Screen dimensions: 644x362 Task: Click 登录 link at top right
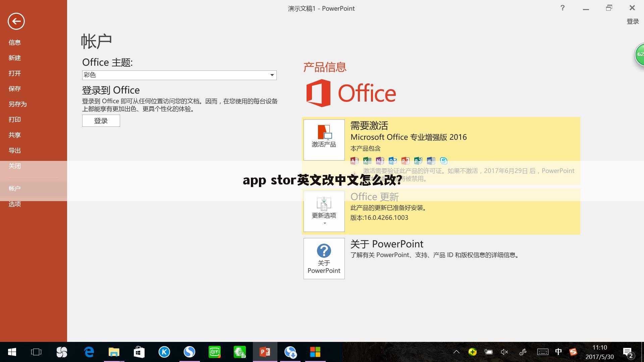[633, 21]
